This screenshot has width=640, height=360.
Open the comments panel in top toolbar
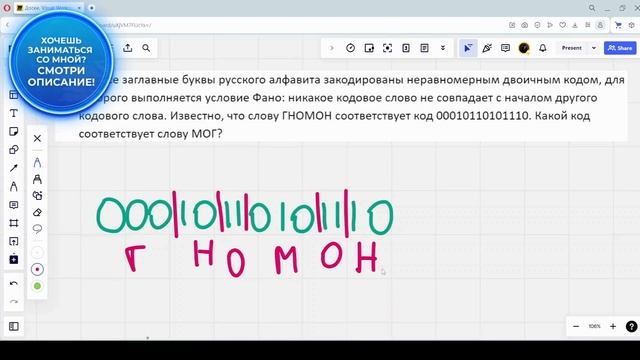click(505, 48)
